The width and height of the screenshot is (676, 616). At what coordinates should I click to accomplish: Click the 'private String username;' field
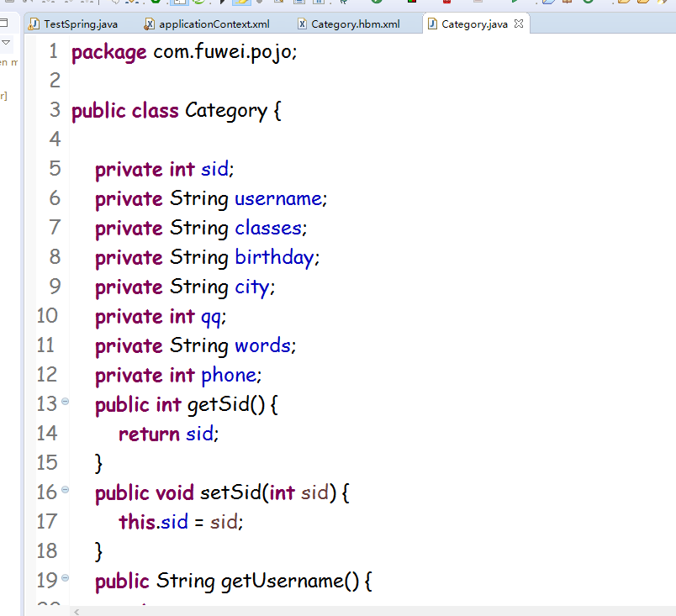[x=211, y=199]
